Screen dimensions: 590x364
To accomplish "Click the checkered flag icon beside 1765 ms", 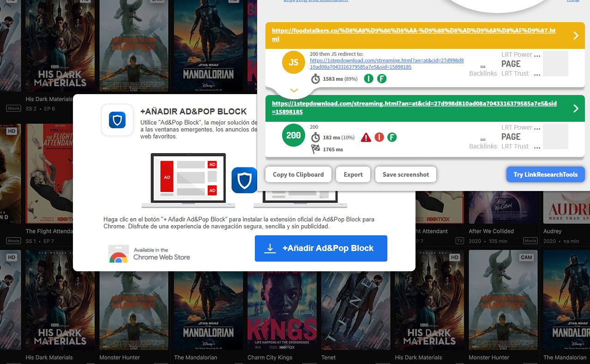I will point(315,149).
